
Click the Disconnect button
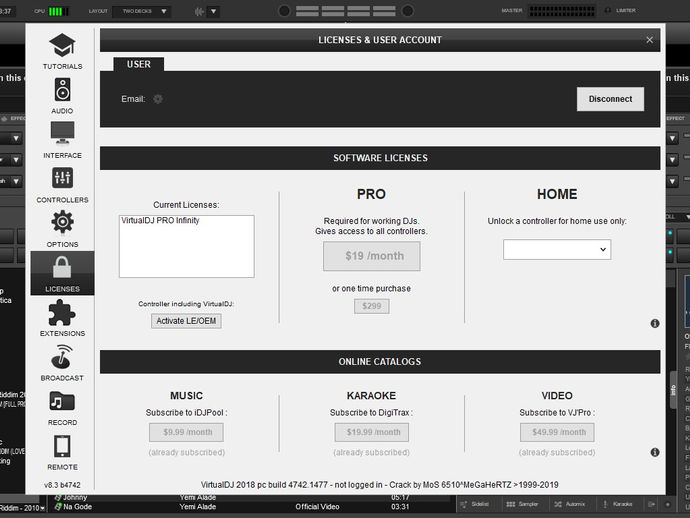(610, 99)
